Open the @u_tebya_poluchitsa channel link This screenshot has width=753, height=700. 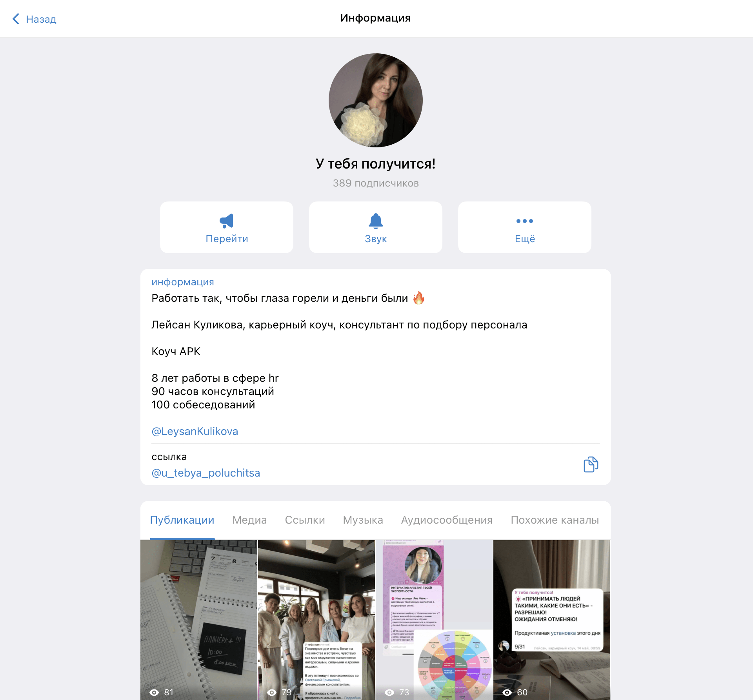[x=206, y=473]
